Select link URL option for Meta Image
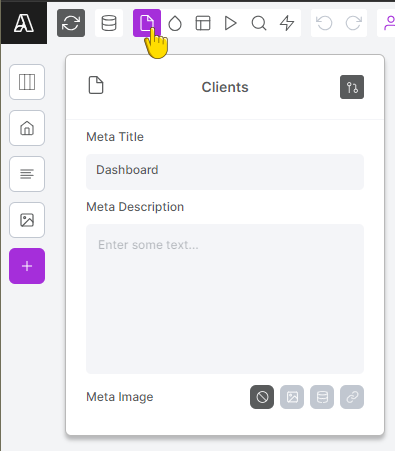The height and width of the screenshot is (451, 395). 352,397
